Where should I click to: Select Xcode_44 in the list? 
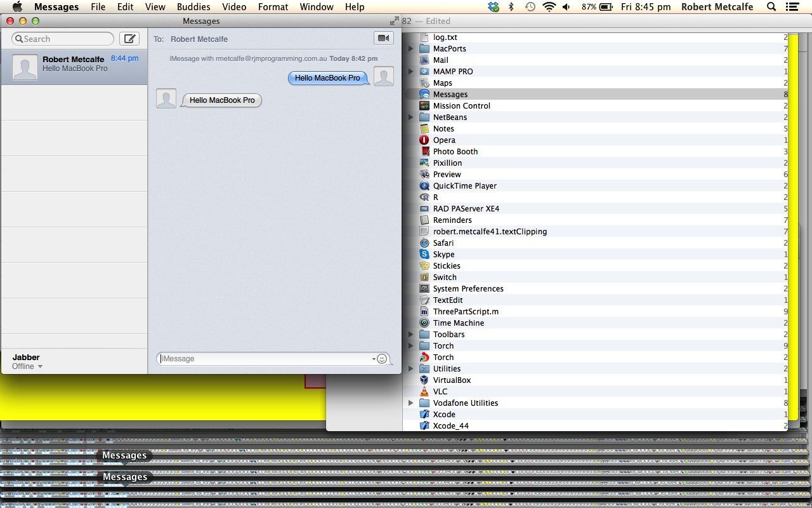(451, 425)
